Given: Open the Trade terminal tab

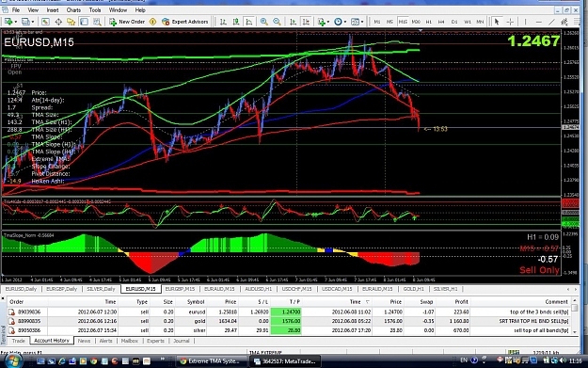Looking at the screenshot, I should click(19, 341).
